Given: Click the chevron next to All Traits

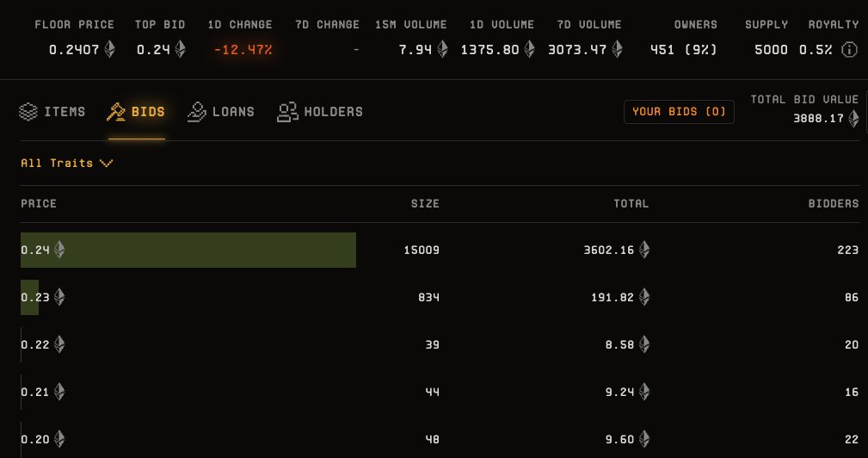Looking at the screenshot, I should point(107,164).
